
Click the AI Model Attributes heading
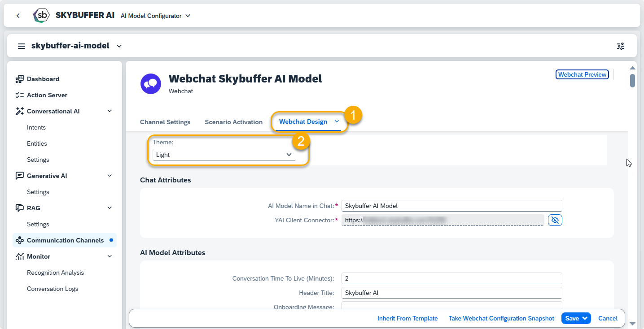coord(173,252)
